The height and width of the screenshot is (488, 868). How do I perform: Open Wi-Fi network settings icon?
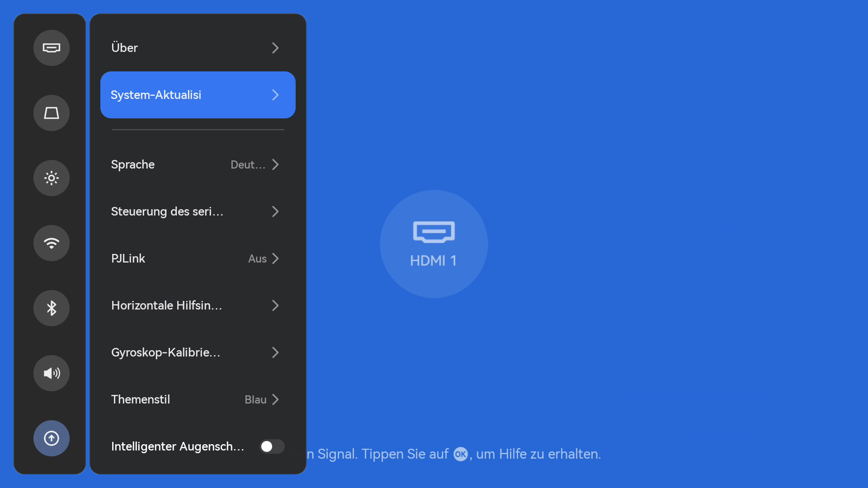coord(52,243)
